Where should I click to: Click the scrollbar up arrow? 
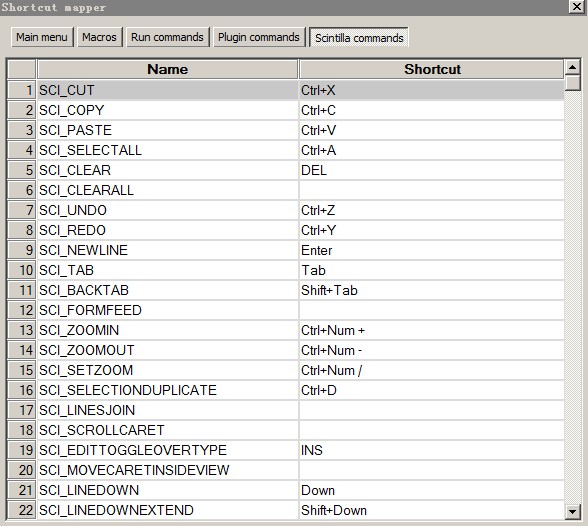[572, 67]
